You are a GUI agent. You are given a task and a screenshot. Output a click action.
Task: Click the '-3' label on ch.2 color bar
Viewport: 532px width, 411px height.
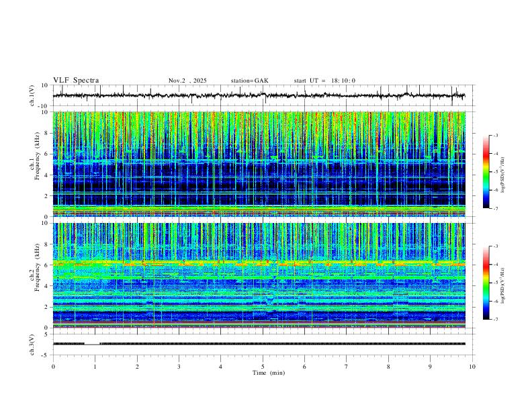pyautogui.click(x=495, y=246)
